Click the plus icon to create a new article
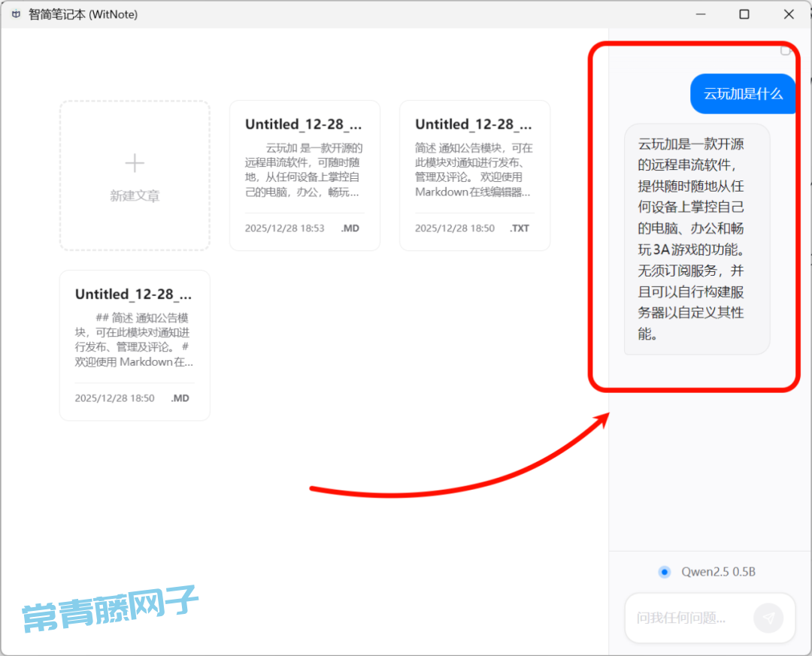Viewport: 812px width, 656px height. (x=135, y=162)
